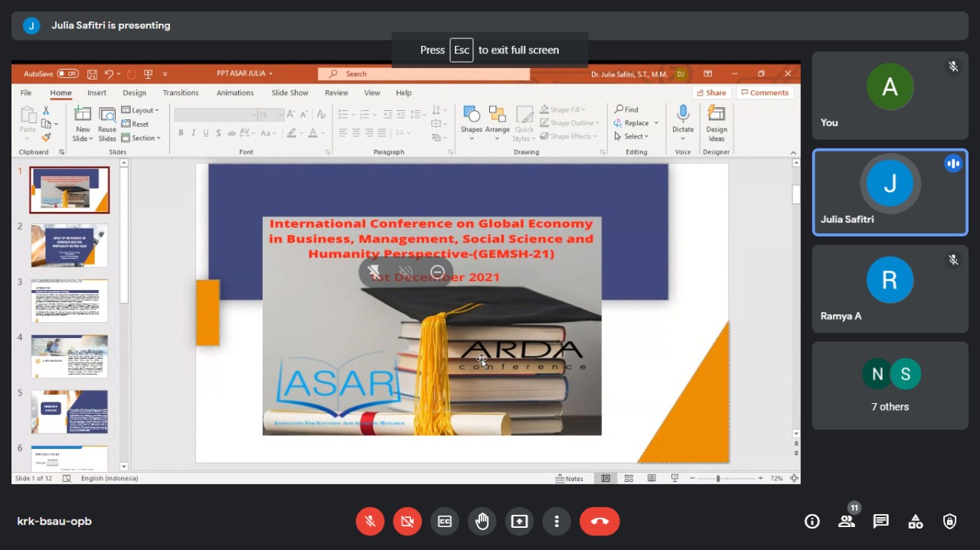
Task: Open the Activities panel
Action: (x=916, y=522)
